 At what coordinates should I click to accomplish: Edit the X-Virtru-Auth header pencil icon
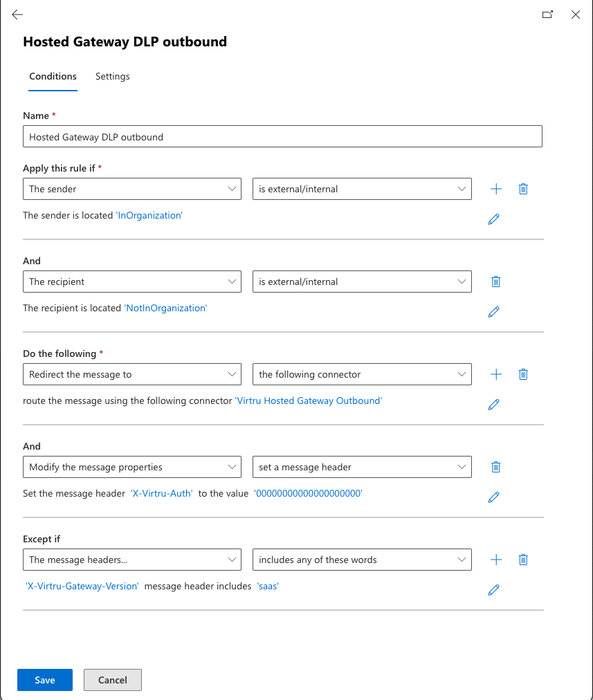(493, 497)
